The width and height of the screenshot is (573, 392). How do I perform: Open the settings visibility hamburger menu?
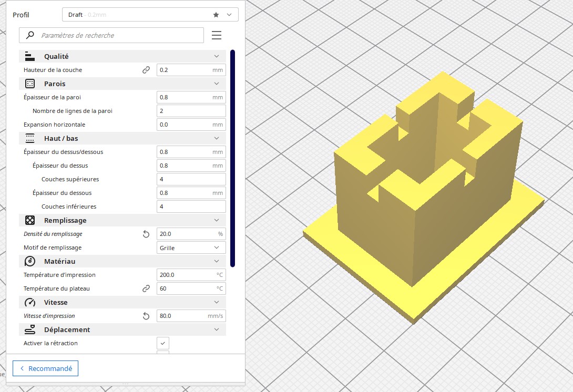click(217, 35)
